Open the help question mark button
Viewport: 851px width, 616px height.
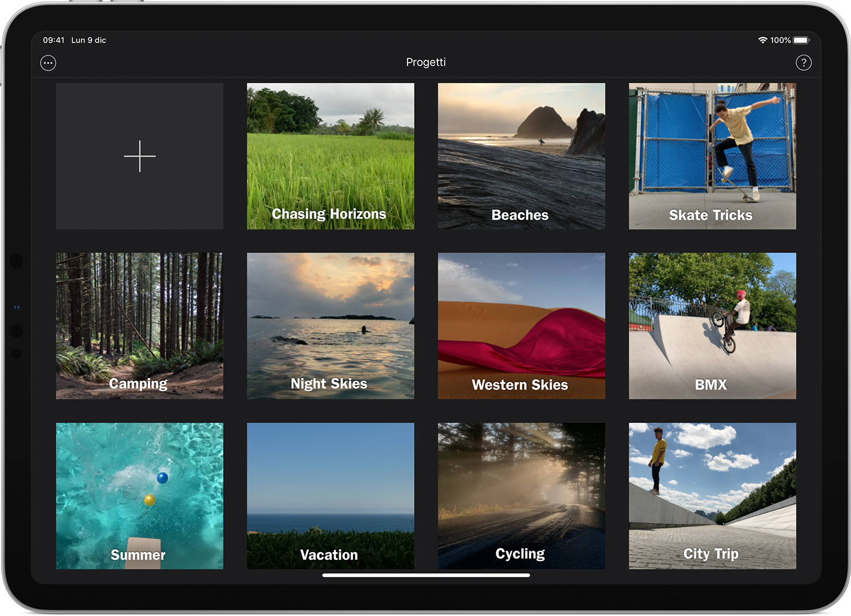coord(804,63)
